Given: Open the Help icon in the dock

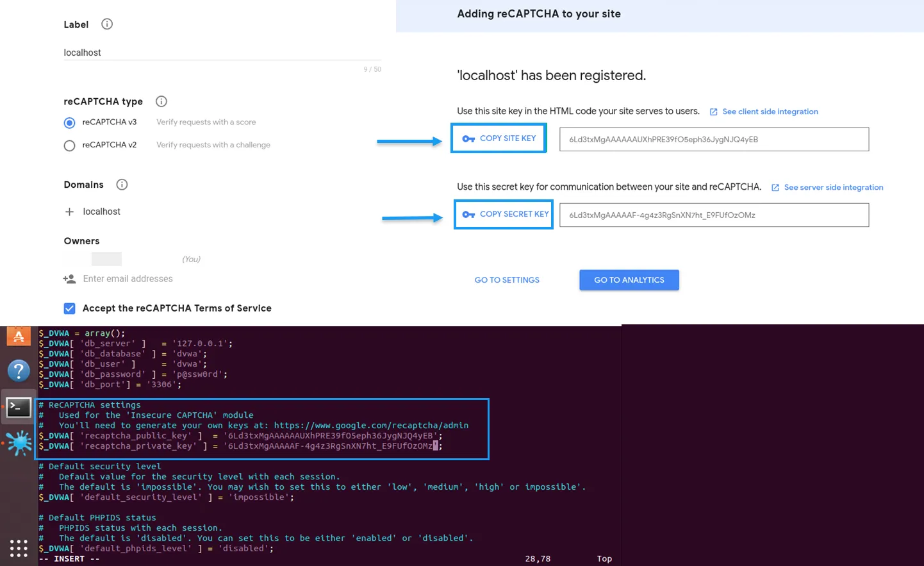Looking at the screenshot, I should (x=19, y=370).
